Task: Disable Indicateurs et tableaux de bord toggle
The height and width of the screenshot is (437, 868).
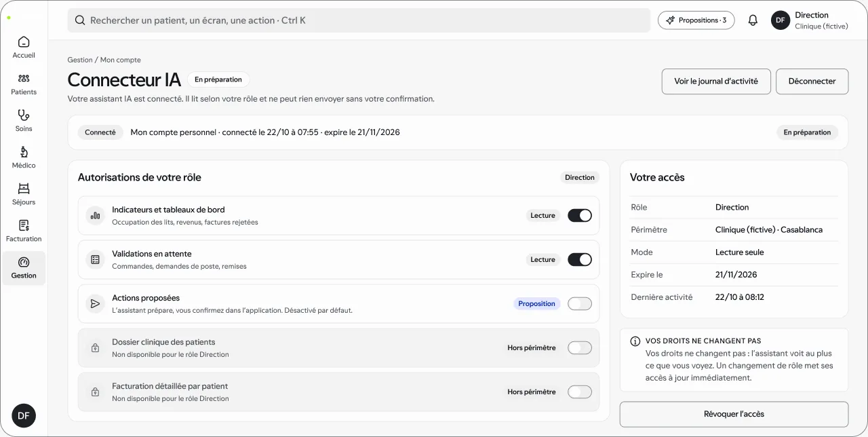Action: [580, 216]
